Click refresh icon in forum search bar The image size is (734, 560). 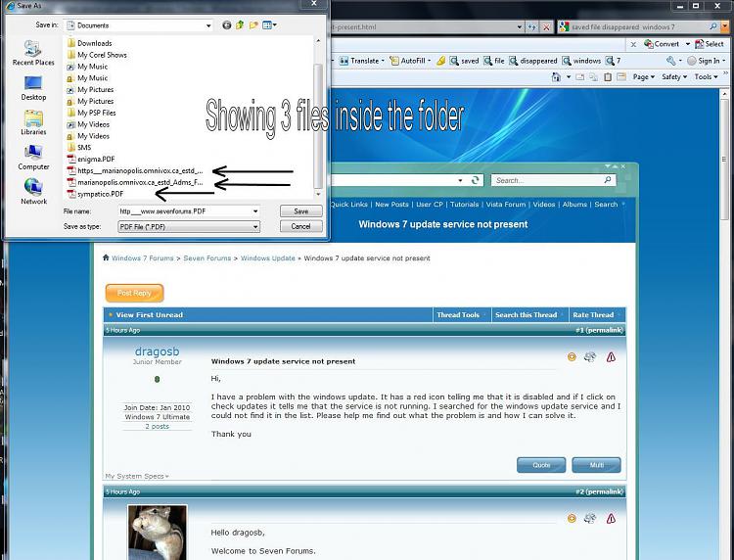pyautogui.click(x=475, y=180)
